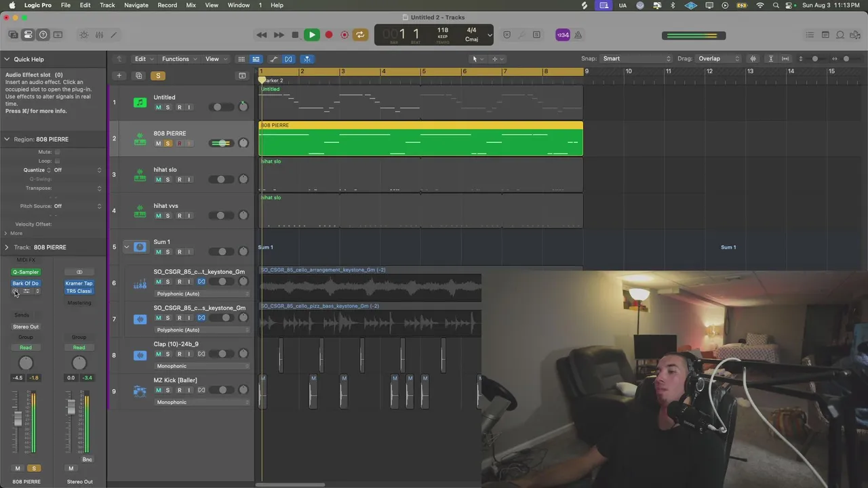The width and height of the screenshot is (868, 488).
Task: Collapse the Quick Help section
Action: [6, 59]
